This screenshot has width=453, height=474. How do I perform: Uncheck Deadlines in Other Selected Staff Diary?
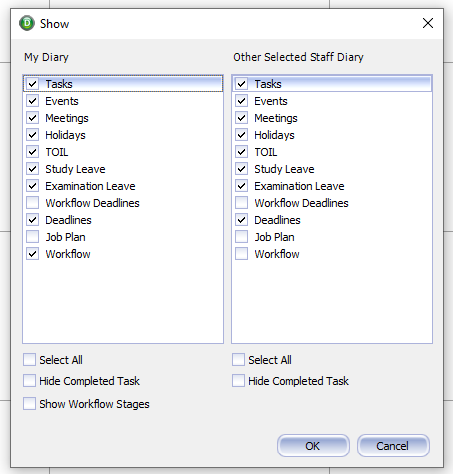[242, 220]
